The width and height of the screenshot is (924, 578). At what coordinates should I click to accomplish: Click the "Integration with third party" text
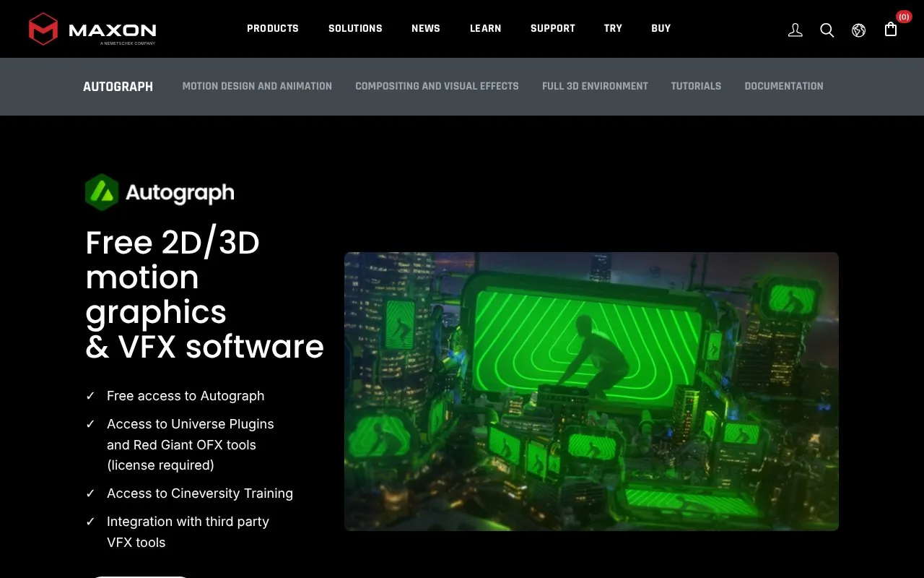(x=188, y=522)
